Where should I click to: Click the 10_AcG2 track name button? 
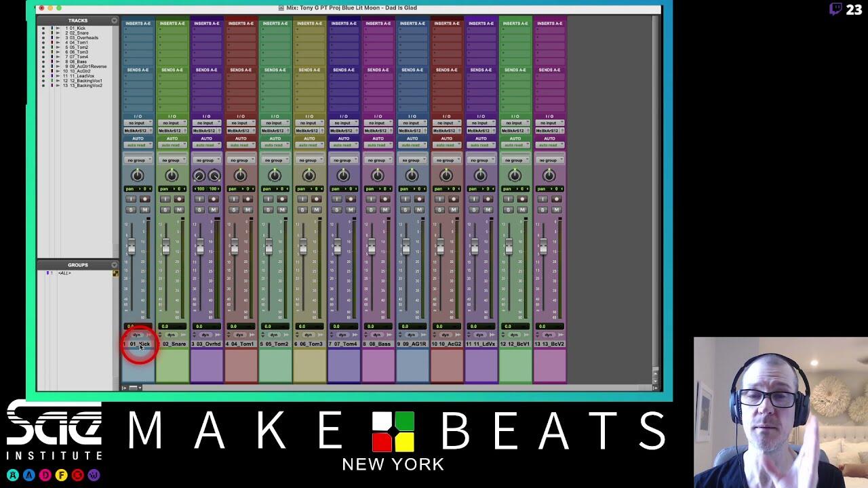447,344
